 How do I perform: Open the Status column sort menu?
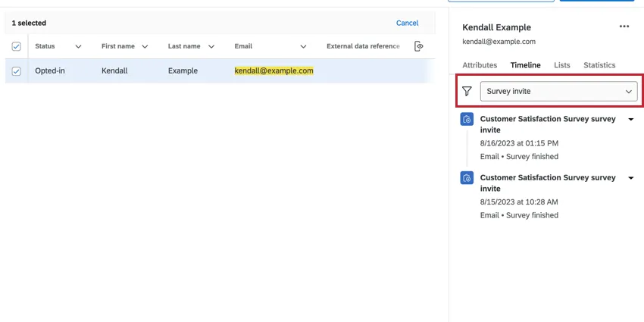click(x=78, y=46)
